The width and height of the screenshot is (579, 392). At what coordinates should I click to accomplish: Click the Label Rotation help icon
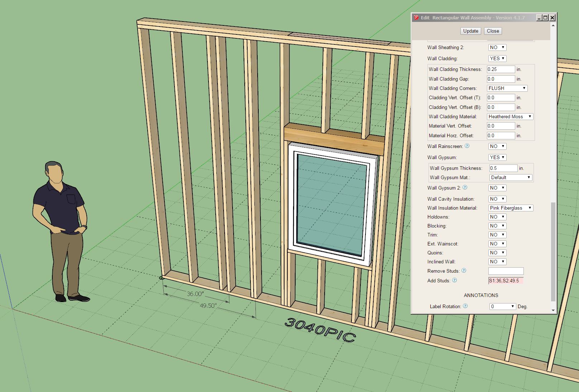coord(465,306)
